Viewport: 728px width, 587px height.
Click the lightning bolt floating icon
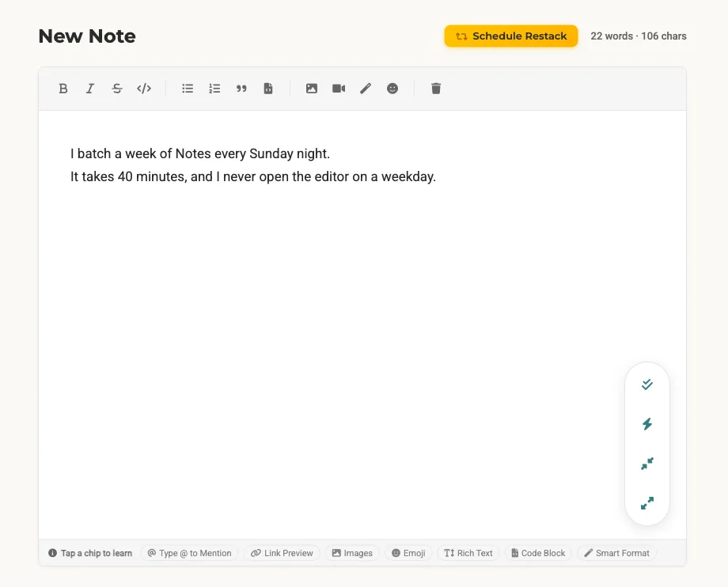point(647,424)
